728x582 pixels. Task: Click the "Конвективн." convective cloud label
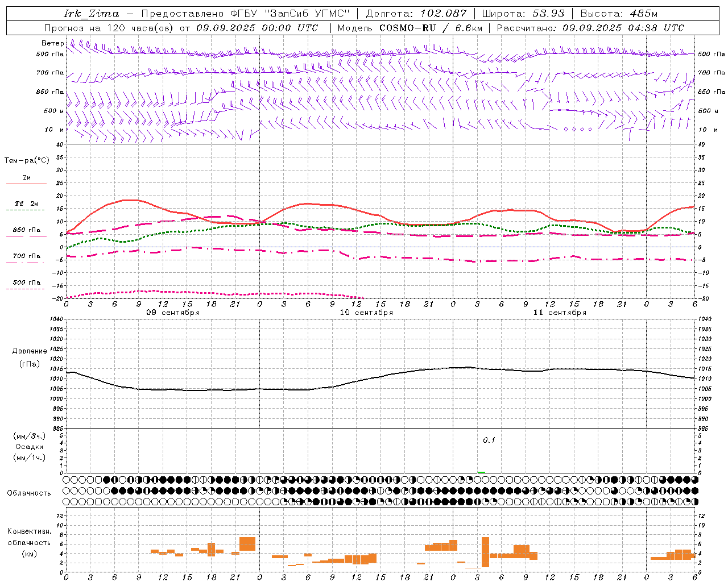[29, 531]
